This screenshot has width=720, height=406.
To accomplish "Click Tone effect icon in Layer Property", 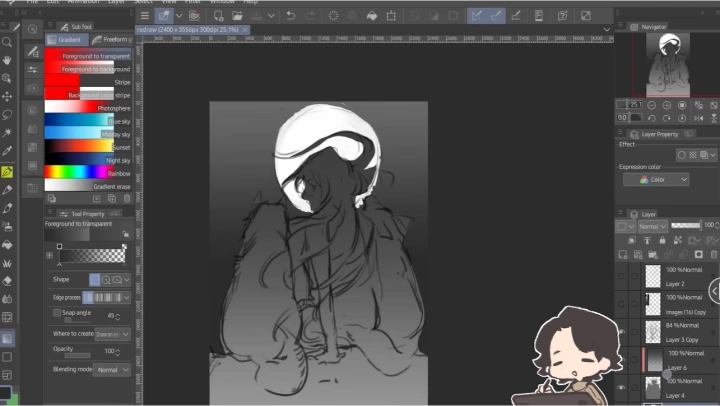I will (x=693, y=155).
